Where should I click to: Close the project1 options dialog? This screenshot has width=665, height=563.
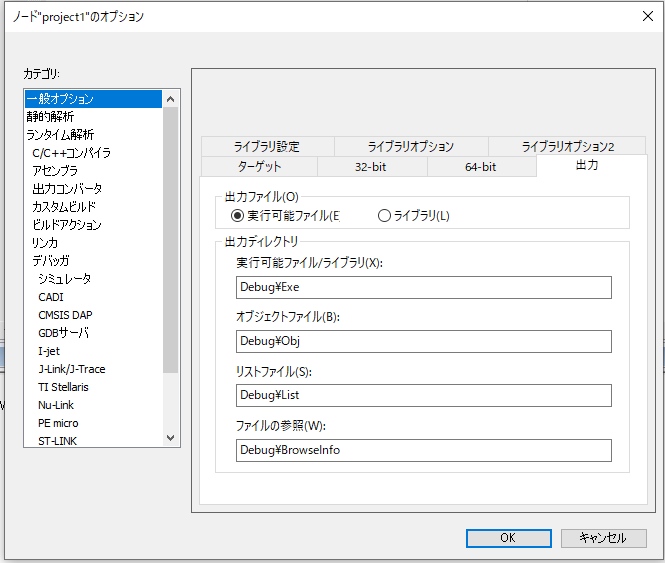[648, 16]
